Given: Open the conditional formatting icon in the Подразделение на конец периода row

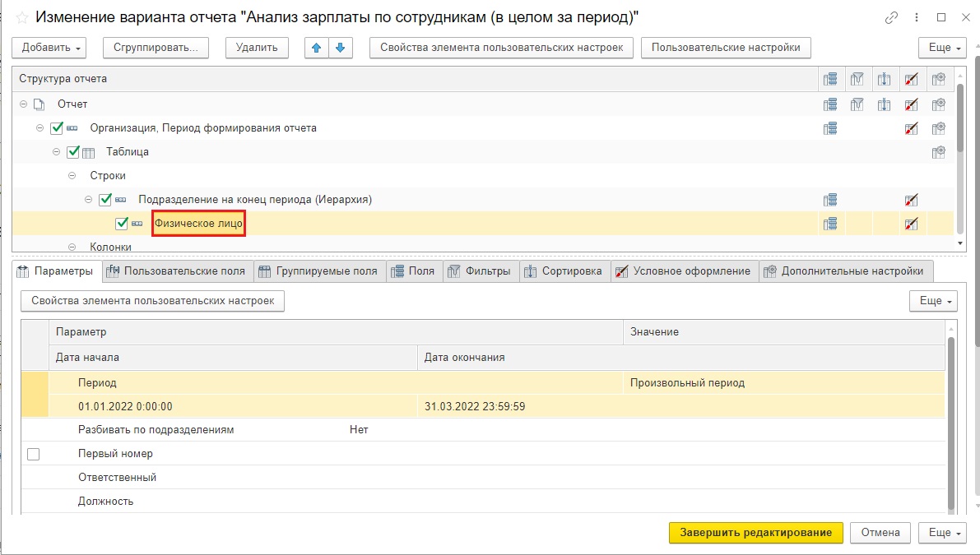Looking at the screenshot, I should click(x=911, y=200).
